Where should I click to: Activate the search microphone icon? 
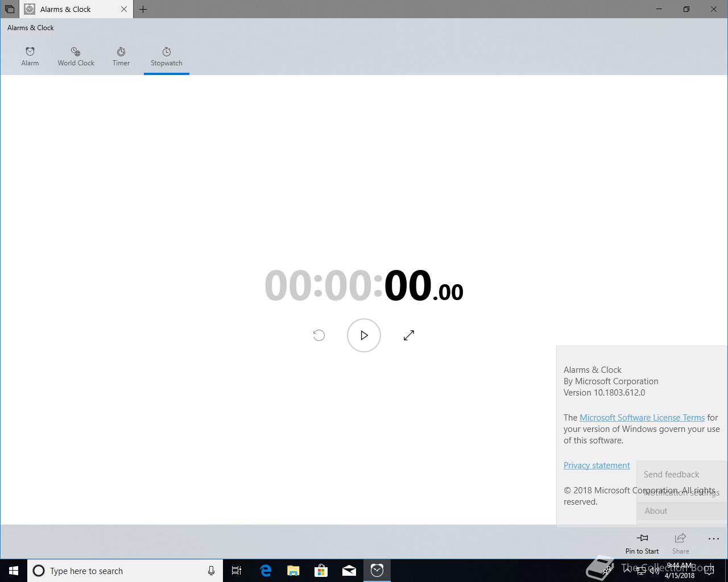(211, 571)
